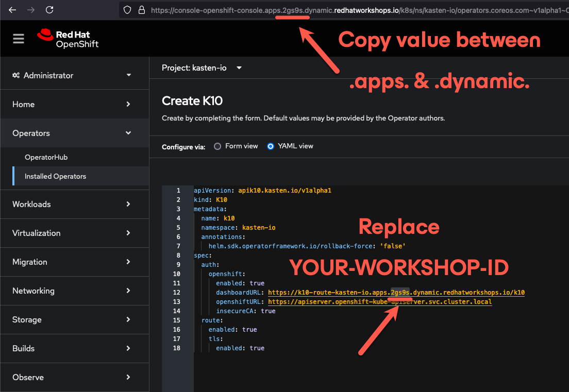This screenshot has height=392, width=569.
Task: Collapse the Operators navigation section
Action: [74, 133]
